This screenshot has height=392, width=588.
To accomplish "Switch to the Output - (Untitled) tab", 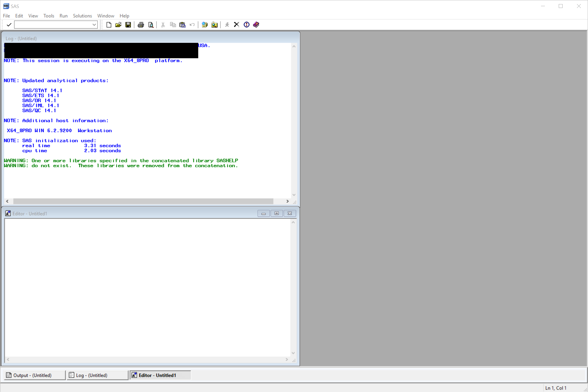I will [x=35, y=375].
